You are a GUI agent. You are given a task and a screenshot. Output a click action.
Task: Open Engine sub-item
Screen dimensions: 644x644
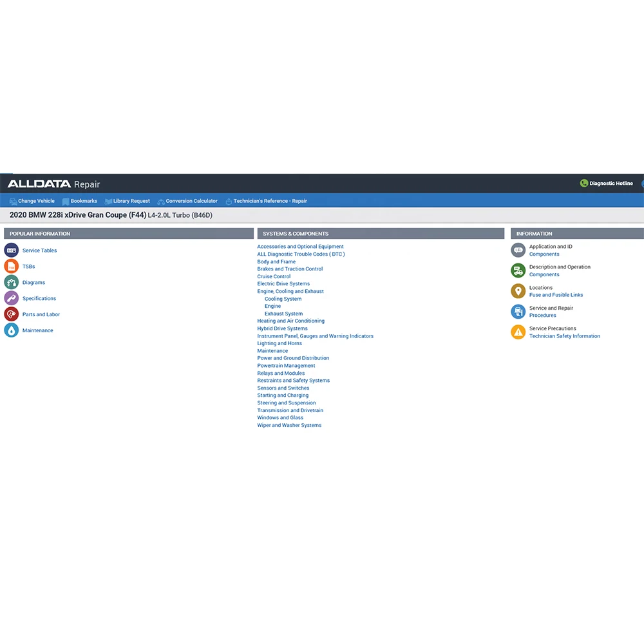pyautogui.click(x=272, y=306)
